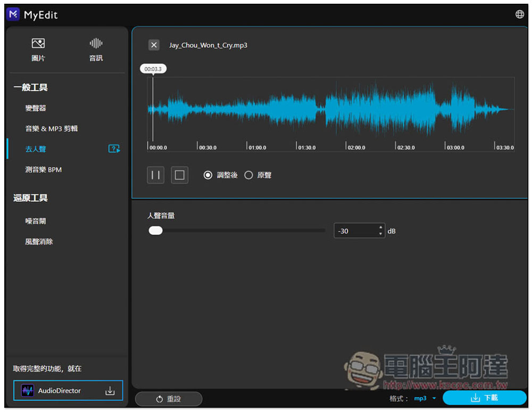Open the 音樂 & MP3 剪輯 tool
The image size is (532, 412).
52,129
